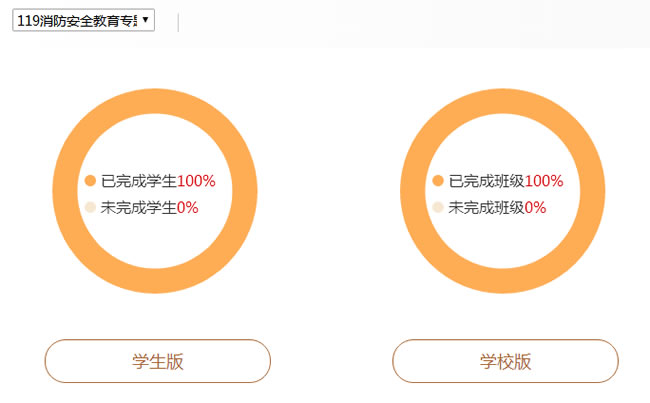Click the black triangle arrow in topic selector
The height and width of the screenshot is (403, 650).
tap(145, 19)
